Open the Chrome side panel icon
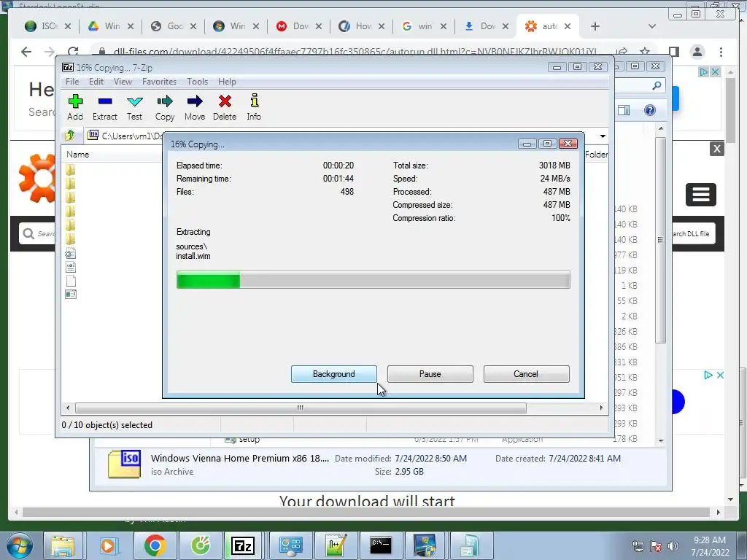This screenshot has height=560, width=747. click(x=673, y=52)
